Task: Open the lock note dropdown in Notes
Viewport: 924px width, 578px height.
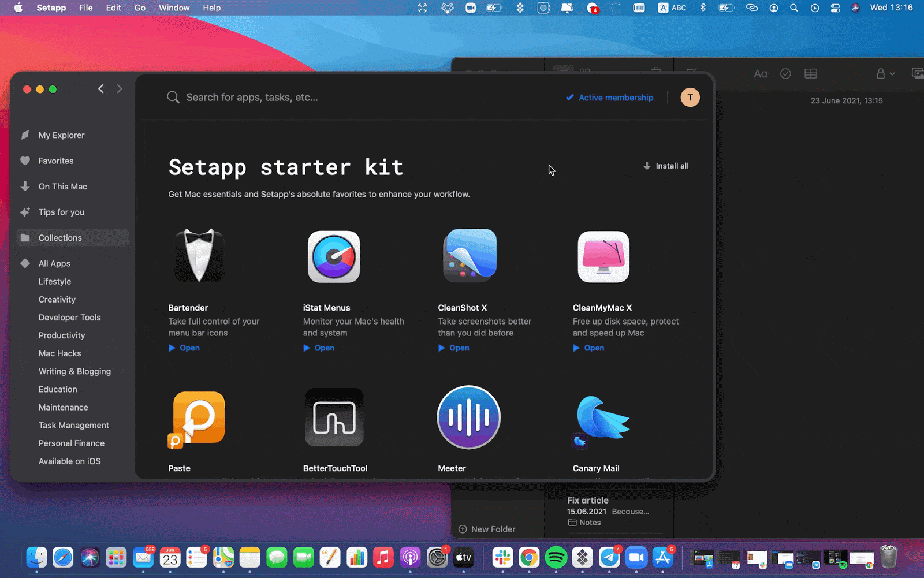Action: coord(885,73)
